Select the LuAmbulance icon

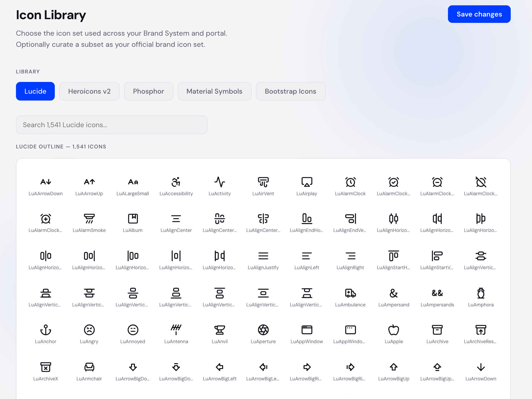coord(350,293)
